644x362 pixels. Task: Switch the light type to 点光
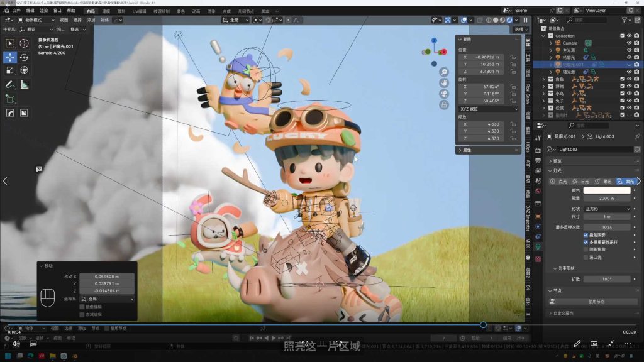(x=561, y=182)
